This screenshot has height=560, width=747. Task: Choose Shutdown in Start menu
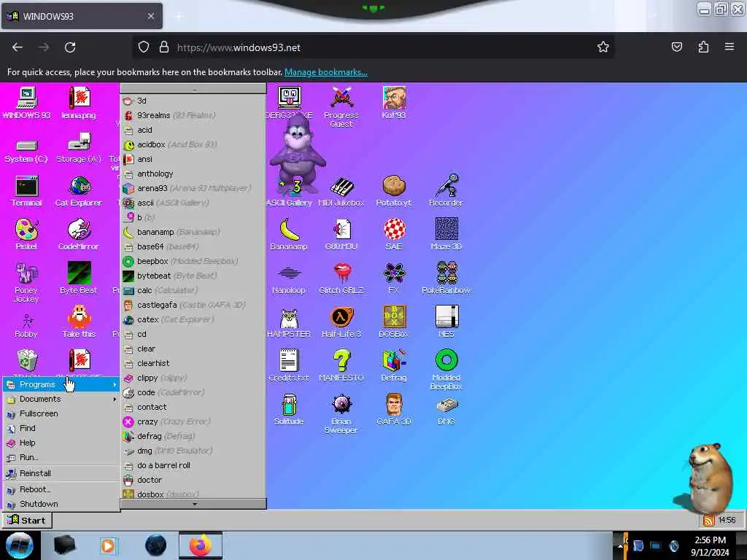[x=61, y=504]
